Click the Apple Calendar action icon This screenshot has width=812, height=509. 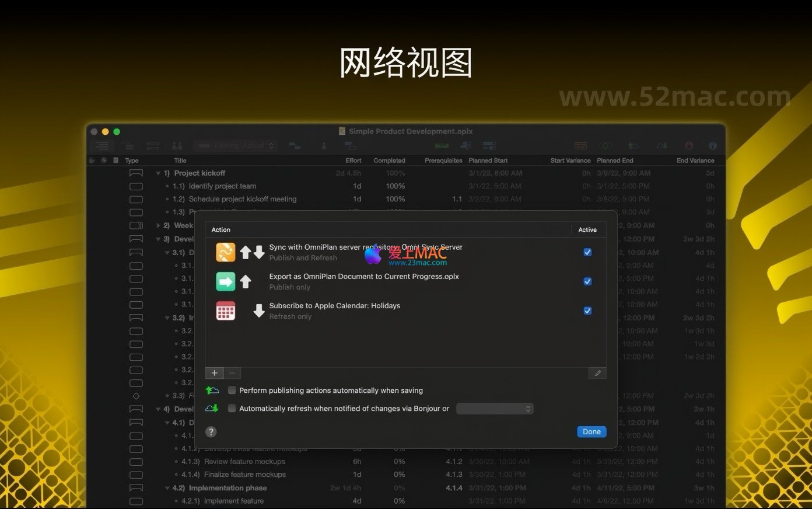coord(226,311)
